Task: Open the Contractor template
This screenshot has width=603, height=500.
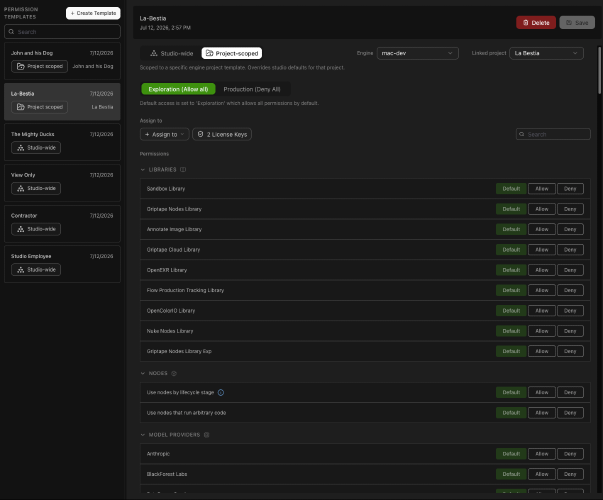Action: click(62, 223)
